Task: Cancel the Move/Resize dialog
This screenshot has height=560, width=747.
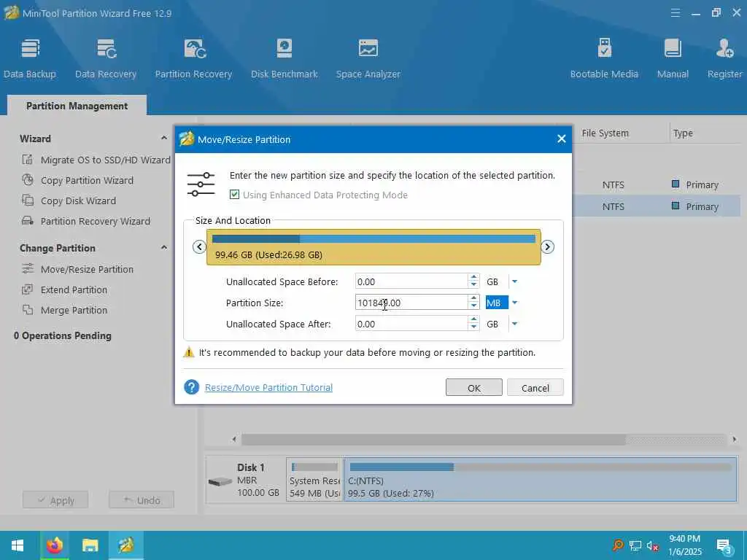Action: (535, 388)
